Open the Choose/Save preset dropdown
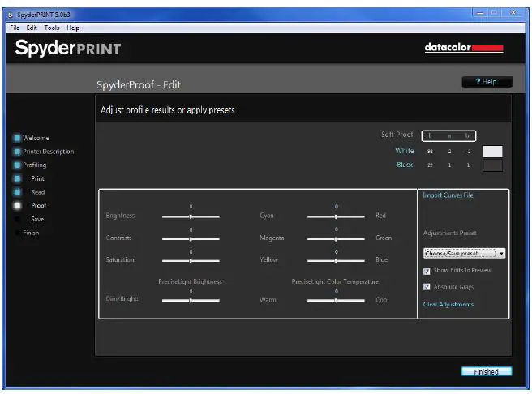532x394 pixels. (x=464, y=253)
